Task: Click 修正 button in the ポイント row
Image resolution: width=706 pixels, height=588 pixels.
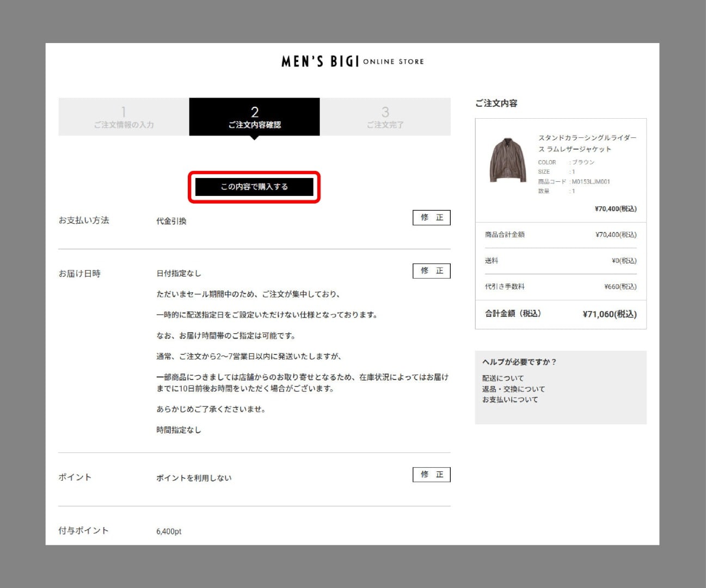Action: (431, 475)
